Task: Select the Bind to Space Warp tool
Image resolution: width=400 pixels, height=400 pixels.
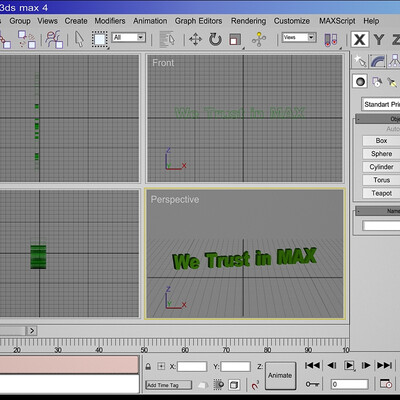Action: point(54,40)
